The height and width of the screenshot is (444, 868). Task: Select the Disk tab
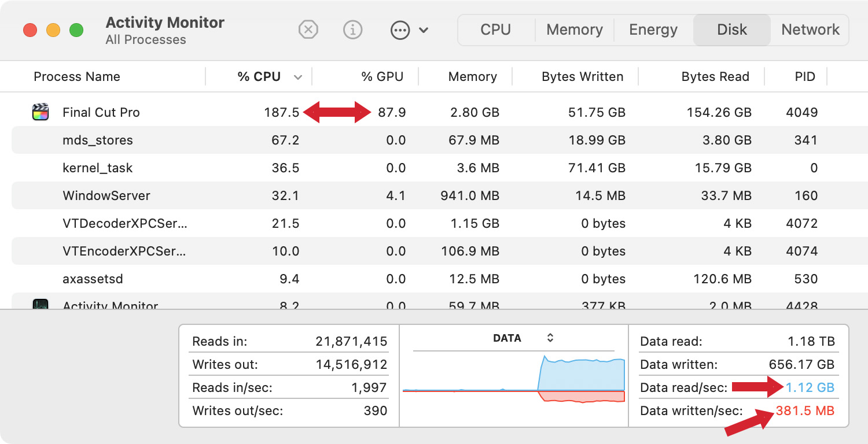coord(732,29)
